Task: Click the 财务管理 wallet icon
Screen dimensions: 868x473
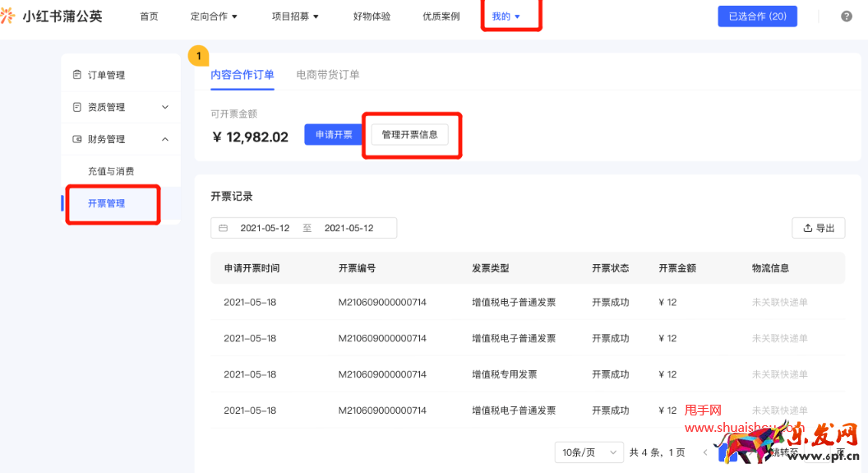Action: tap(77, 139)
